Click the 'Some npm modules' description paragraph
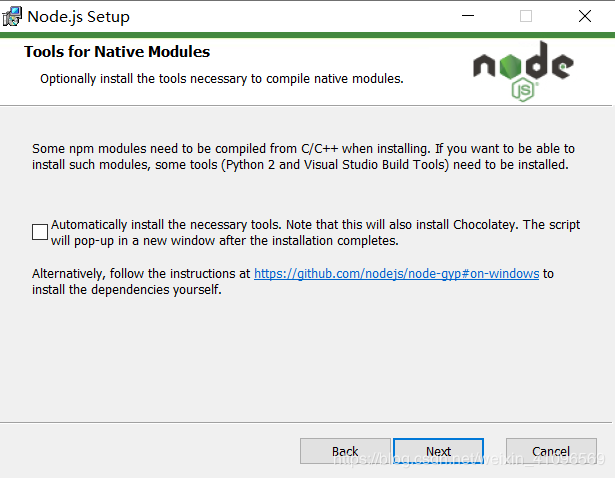Image resolution: width=615 pixels, height=478 pixels. click(x=303, y=156)
